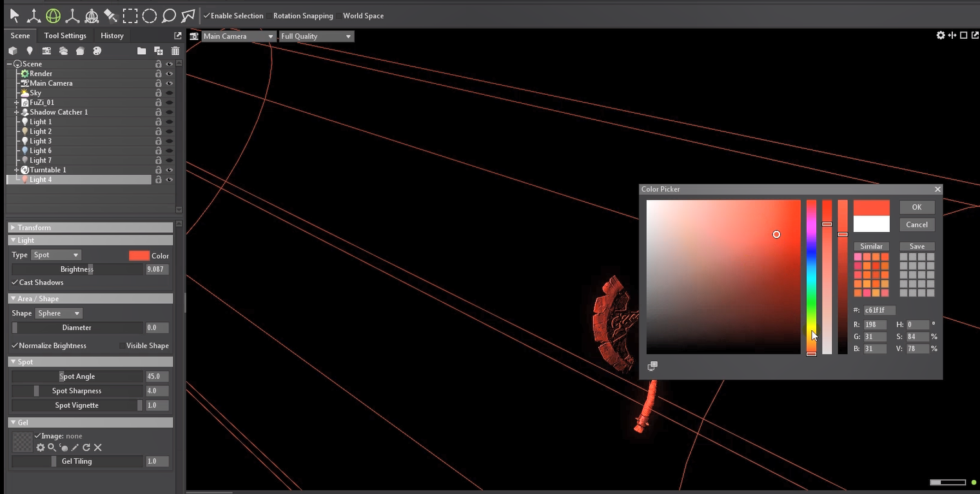Activate the lasso selection tool
Viewport: 980px width, 494px height.
[169, 15]
